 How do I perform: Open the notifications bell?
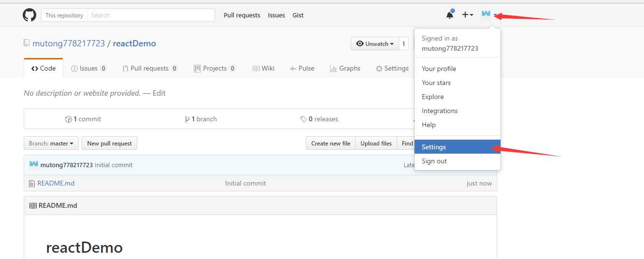[450, 15]
